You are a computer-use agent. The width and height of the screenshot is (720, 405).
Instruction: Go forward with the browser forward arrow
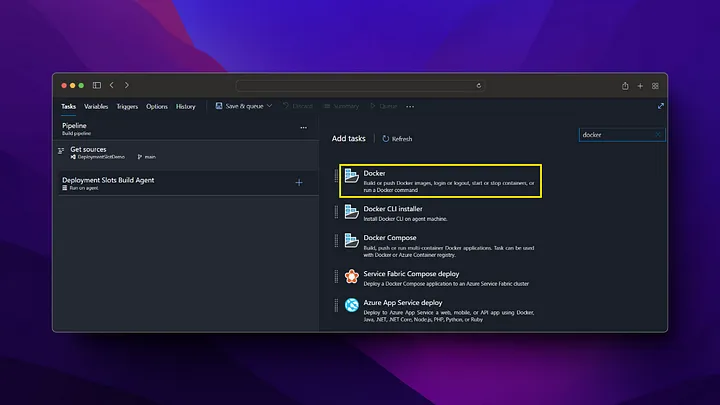(127, 85)
